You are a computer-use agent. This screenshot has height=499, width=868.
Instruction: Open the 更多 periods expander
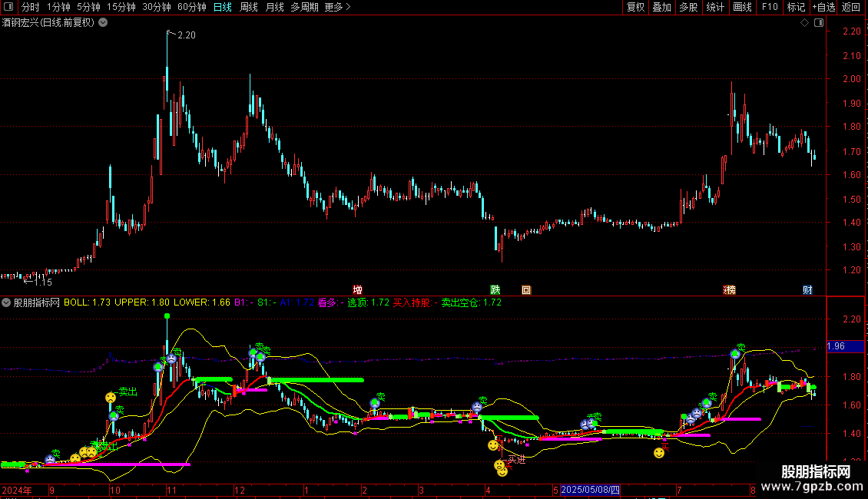(338, 7)
